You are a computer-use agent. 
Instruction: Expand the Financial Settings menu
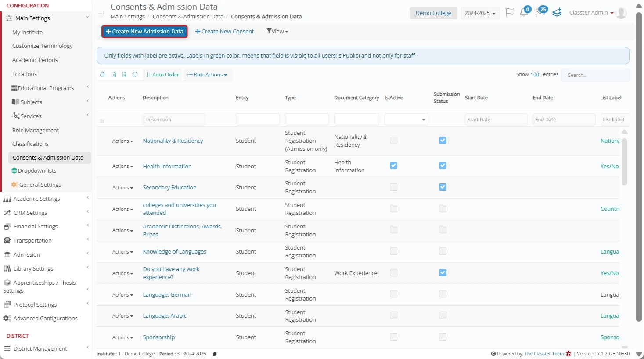(36, 227)
